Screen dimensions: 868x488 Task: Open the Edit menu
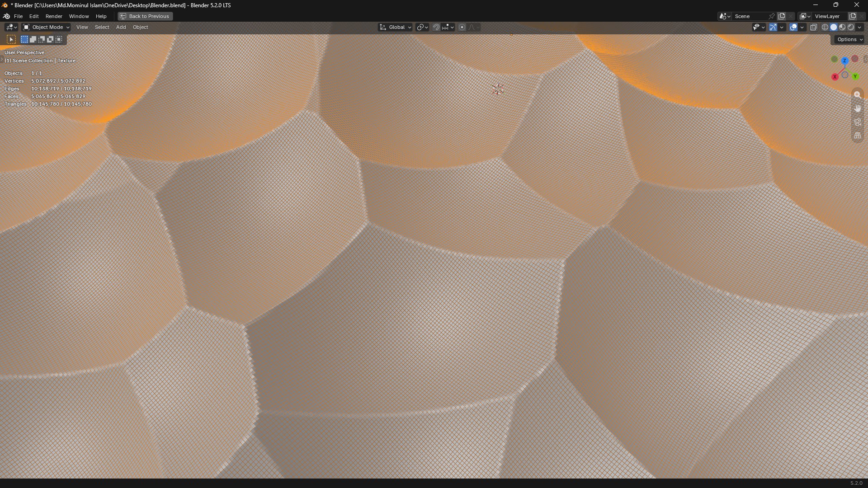point(34,16)
